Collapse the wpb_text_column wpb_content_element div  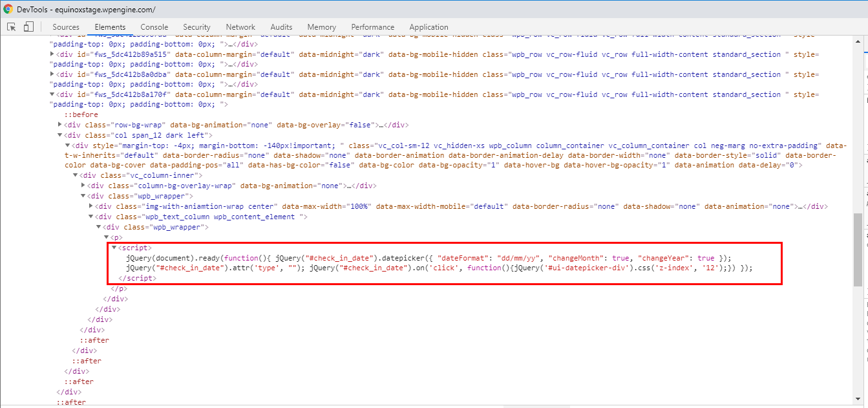click(x=91, y=217)
